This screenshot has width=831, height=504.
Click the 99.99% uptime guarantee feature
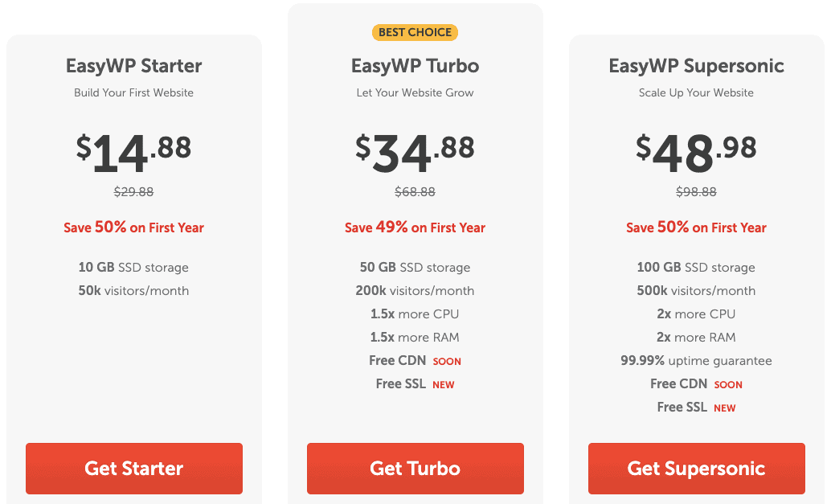pos(697,361)
